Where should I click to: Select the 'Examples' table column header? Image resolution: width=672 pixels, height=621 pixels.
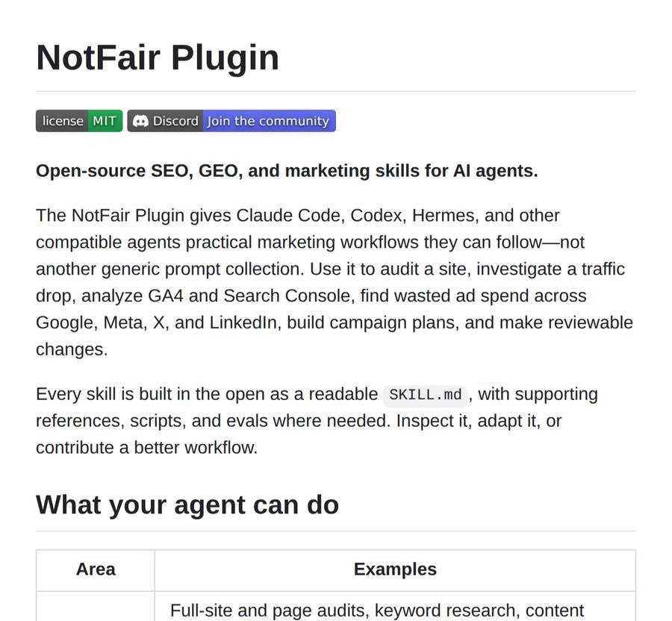pos(395,569)
